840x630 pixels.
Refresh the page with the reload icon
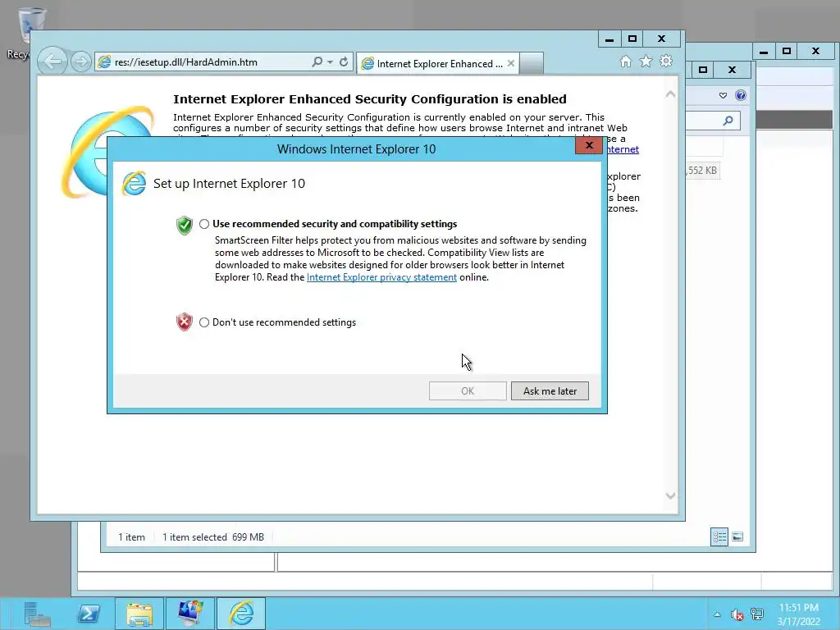344,62
